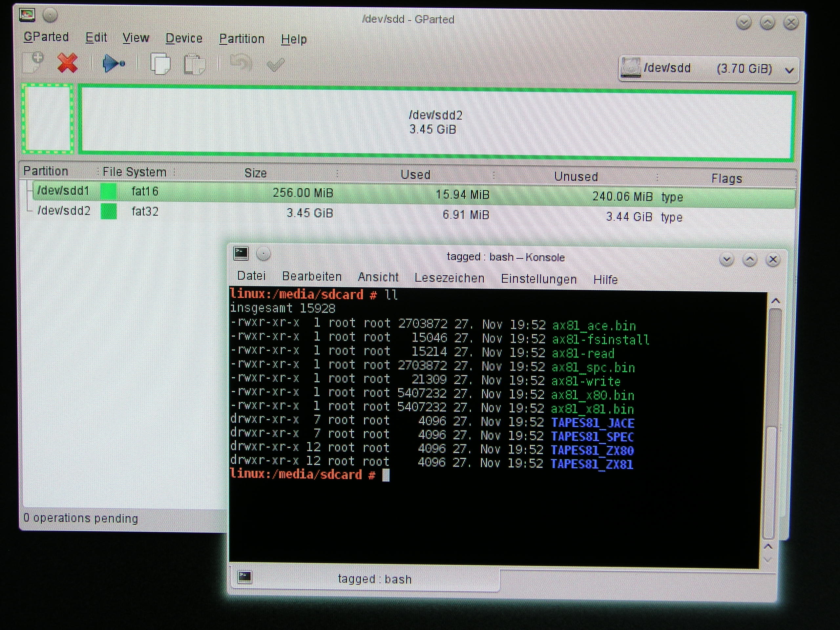Click the Copy partition toolbar icon
Screen dimensions: 840x630
tap(160, 64)
